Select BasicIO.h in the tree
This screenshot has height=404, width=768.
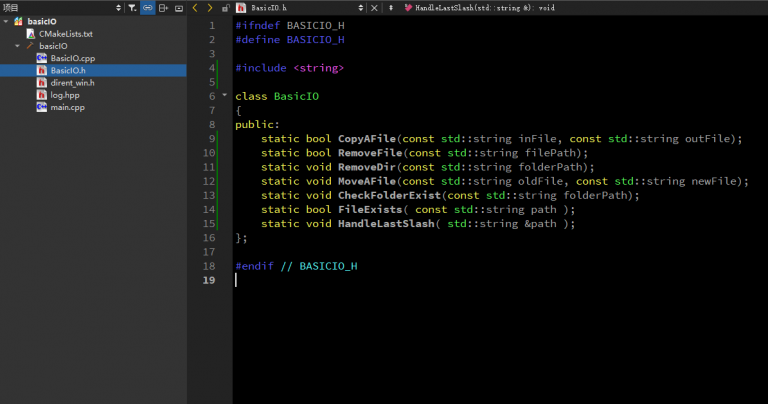[68, 70]
